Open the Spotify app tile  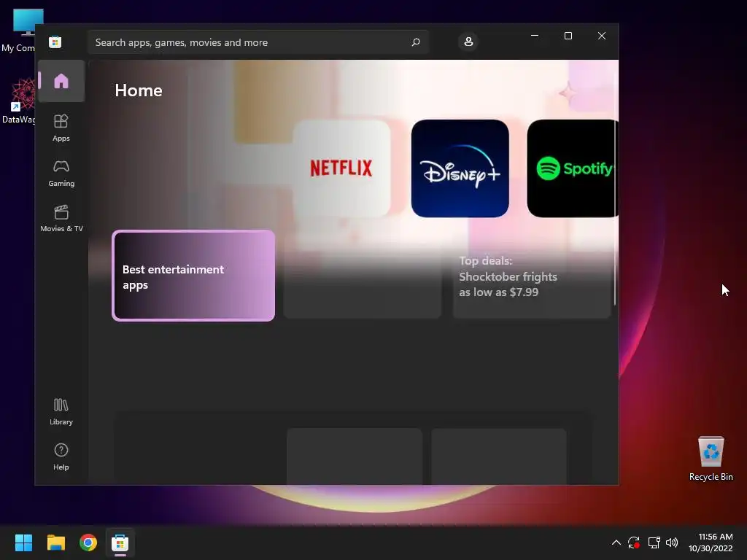coord(573,168)
